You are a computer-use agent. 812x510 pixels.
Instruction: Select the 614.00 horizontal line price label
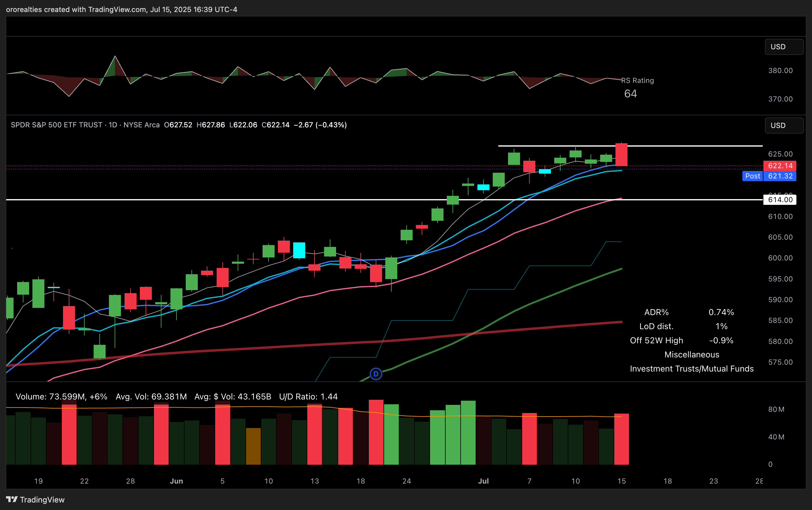780,200
